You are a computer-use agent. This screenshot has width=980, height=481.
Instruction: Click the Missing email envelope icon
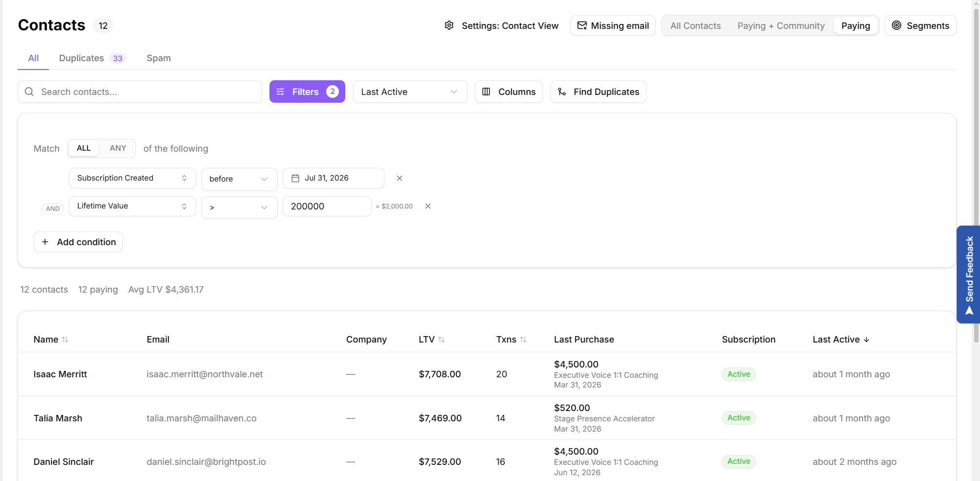[582, 25]
